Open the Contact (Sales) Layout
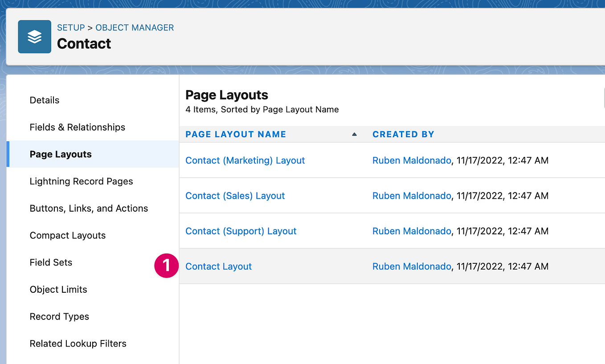This screenshot has height=364, width=605. [235, 195]
